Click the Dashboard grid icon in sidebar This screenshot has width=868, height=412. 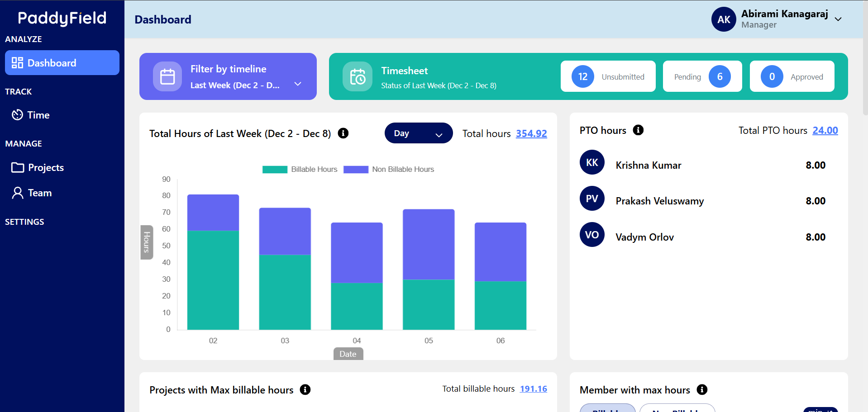[17, 63]
